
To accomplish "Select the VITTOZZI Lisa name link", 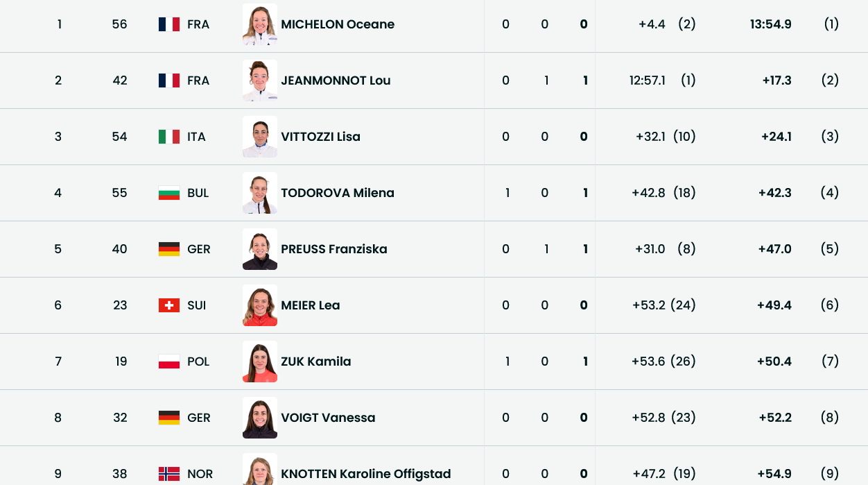I will [320, 137].
